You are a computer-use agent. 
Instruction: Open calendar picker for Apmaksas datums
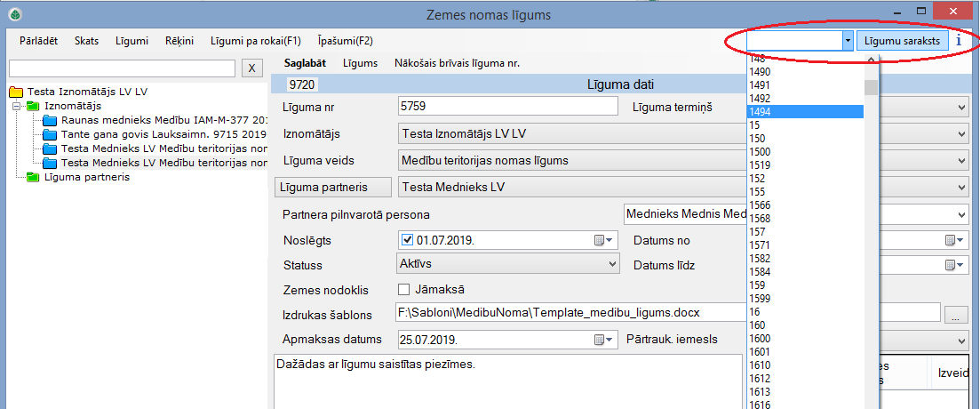click(604, 339)
